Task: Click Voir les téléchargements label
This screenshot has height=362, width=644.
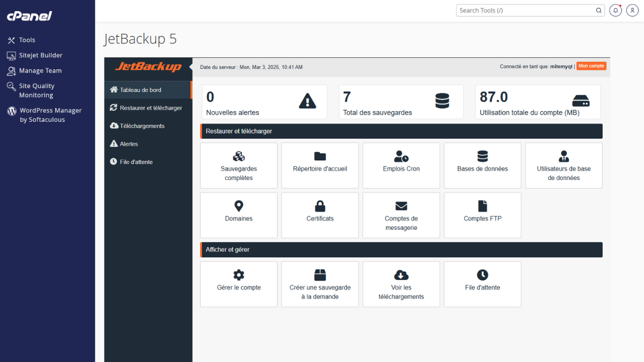Action: pos(401,292)
